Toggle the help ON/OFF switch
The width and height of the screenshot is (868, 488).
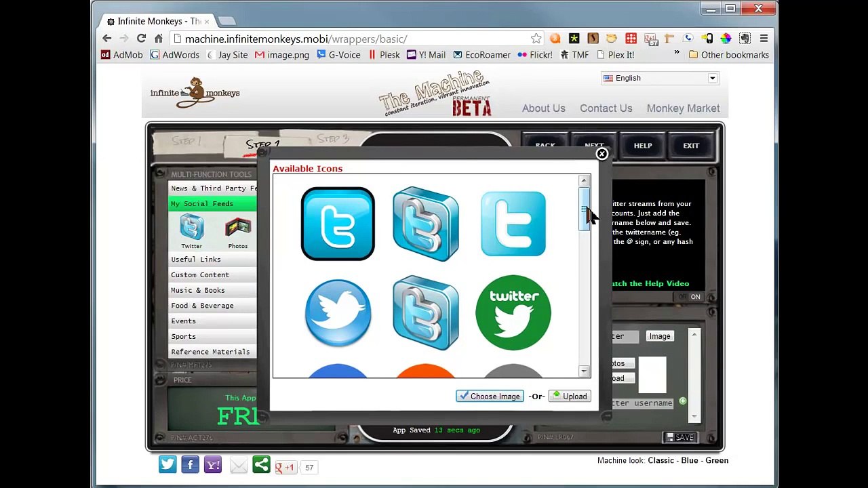pos(690,297)
